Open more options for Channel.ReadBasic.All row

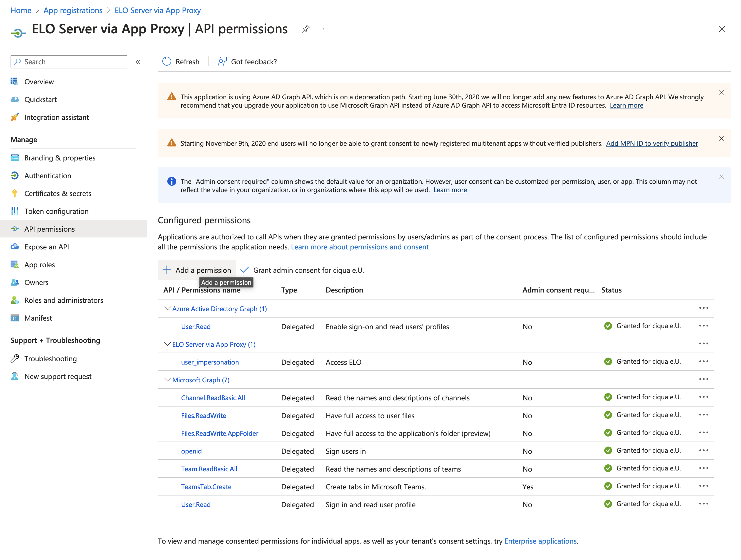tap(703, 397)
